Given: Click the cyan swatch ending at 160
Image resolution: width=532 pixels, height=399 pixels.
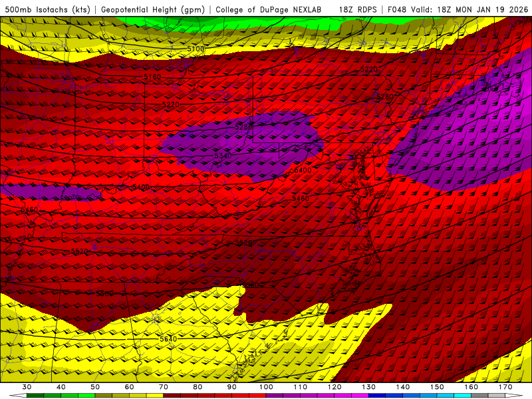Looking at the screenshot, I should 462,396.
